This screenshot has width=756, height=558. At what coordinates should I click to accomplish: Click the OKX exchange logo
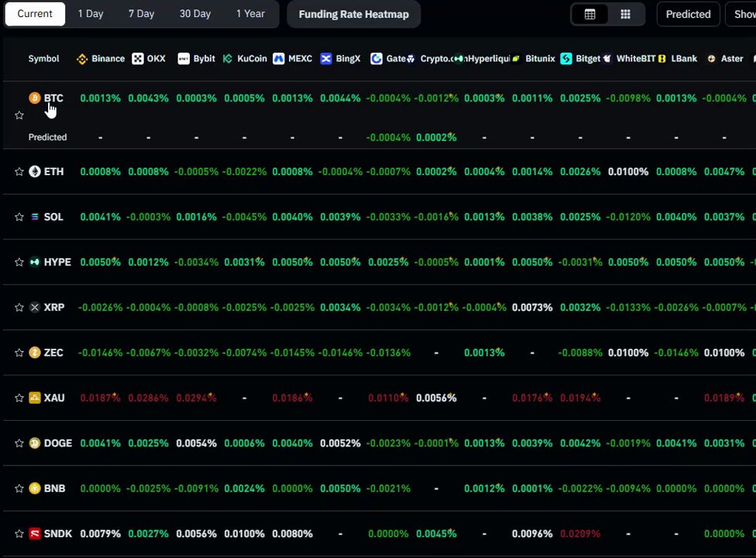pyautogui.click(x=138, y=59)
